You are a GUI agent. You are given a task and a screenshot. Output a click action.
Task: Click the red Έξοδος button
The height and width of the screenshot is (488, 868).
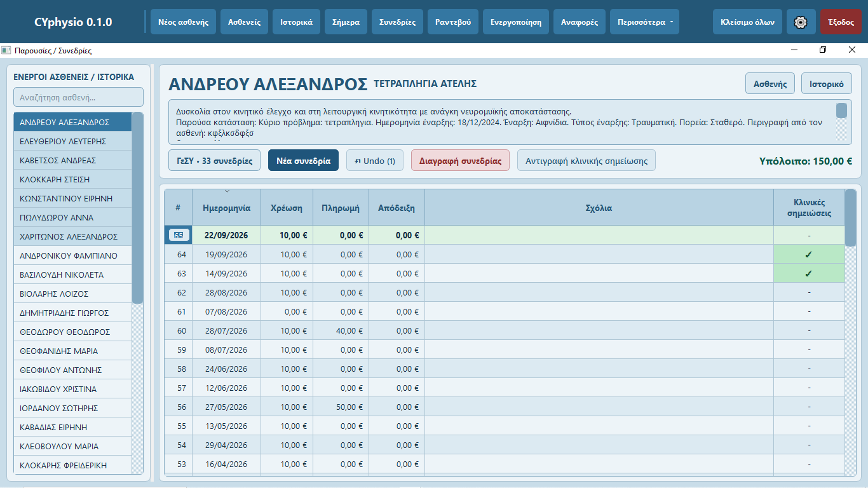[841, 22]
